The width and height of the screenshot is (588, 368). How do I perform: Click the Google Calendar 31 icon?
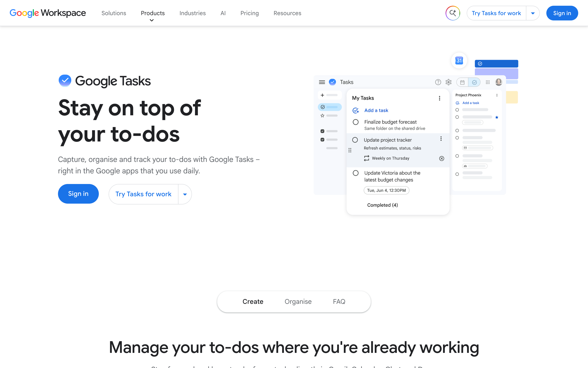[x=459, y=60]
